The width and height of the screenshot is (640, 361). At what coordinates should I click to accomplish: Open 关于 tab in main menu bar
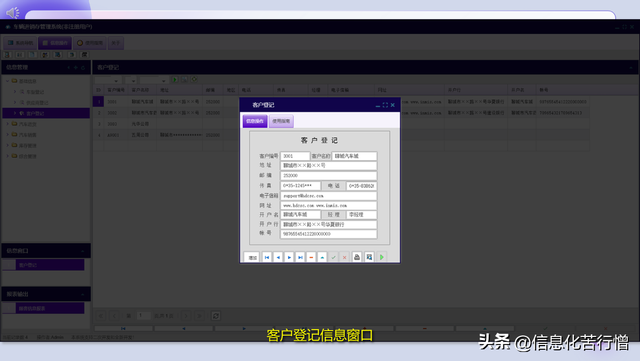[116, 43]
